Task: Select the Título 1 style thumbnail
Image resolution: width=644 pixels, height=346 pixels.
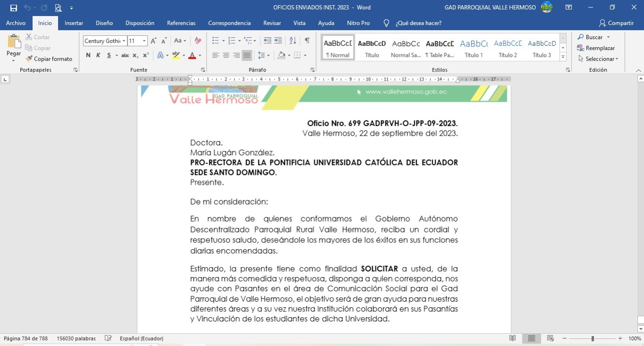Action: tap(474, 47)
